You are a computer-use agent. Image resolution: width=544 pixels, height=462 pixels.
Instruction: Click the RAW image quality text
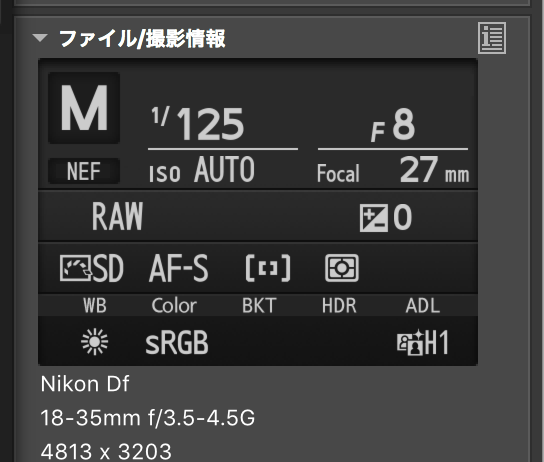tap(117, 216)
